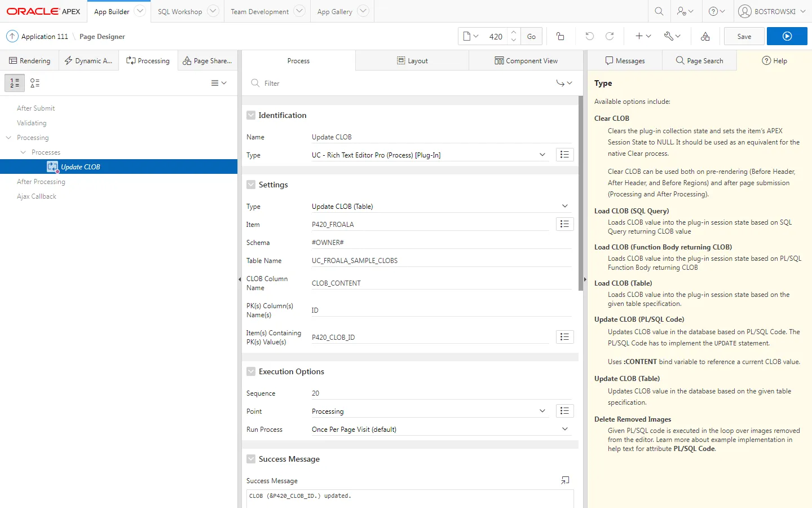The image size is (812, 508).
Task: Switch to the Component View tab
Action: (526, 60)
